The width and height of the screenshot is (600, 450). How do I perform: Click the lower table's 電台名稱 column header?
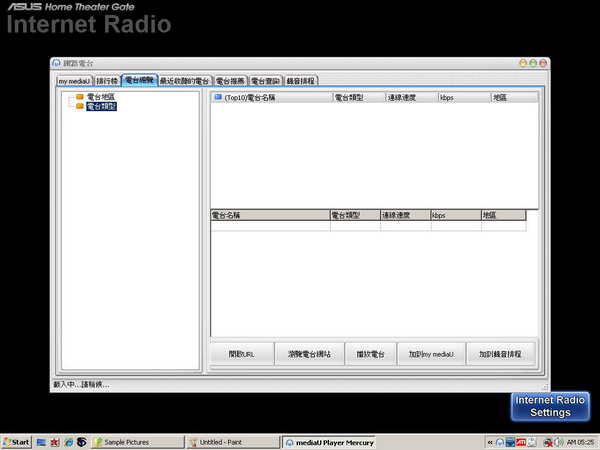pyautogui.click(x=271, y=215)
